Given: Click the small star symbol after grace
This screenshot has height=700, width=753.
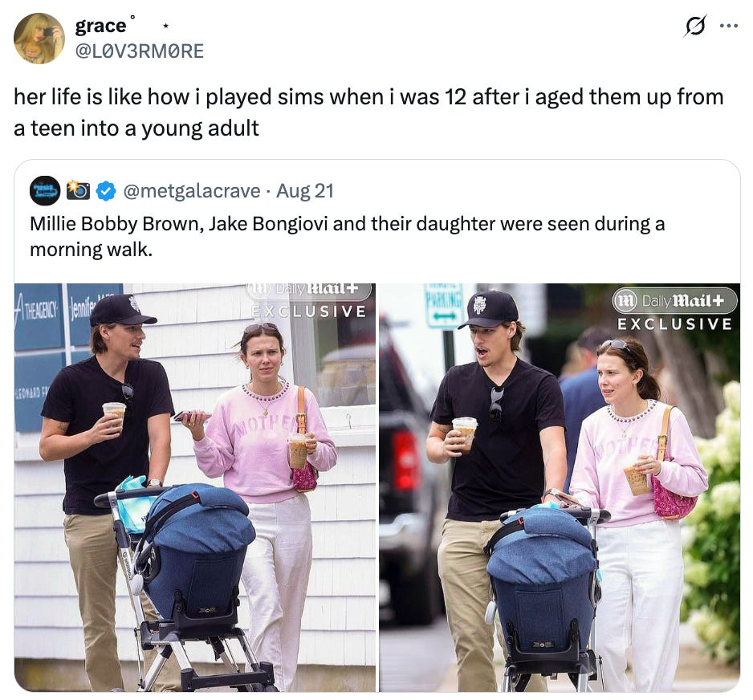Looking at the screenshot, I should 165,26.
